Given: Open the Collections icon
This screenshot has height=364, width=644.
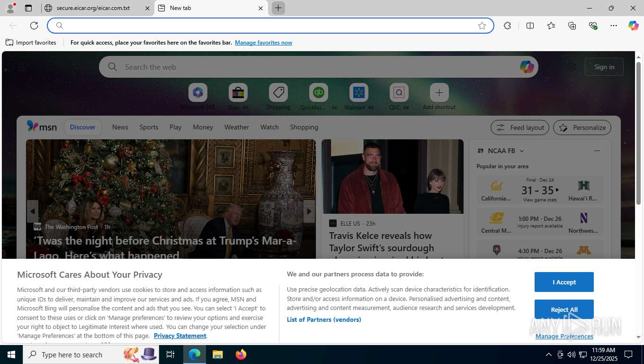Looking at the screenshot, I should tap(572, 26).
